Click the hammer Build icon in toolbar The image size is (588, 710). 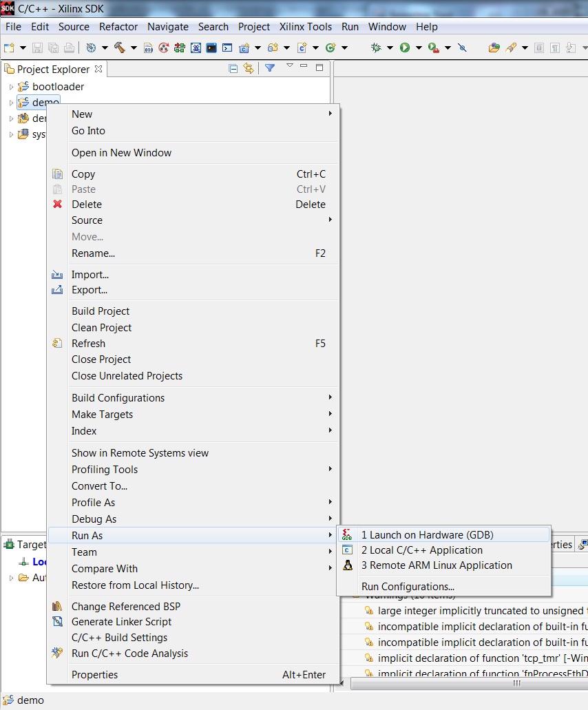pyautogui.click(x=120, y=48)
